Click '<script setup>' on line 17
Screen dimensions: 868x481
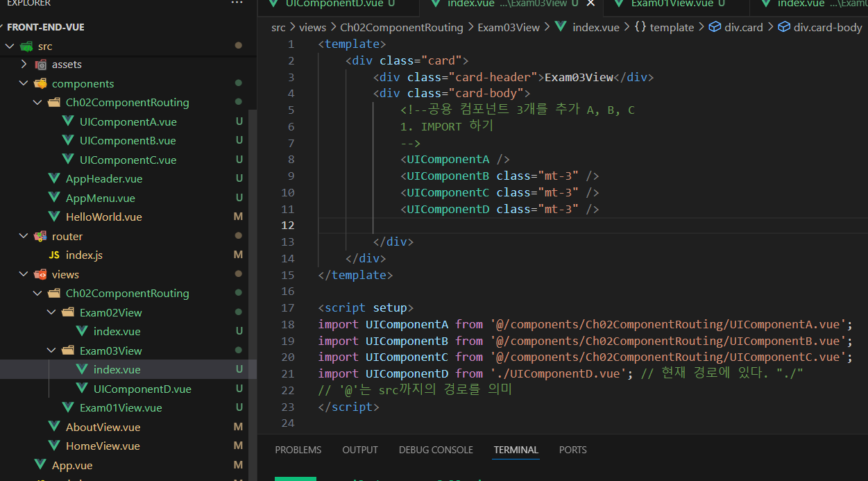click(x=366, y=307)
